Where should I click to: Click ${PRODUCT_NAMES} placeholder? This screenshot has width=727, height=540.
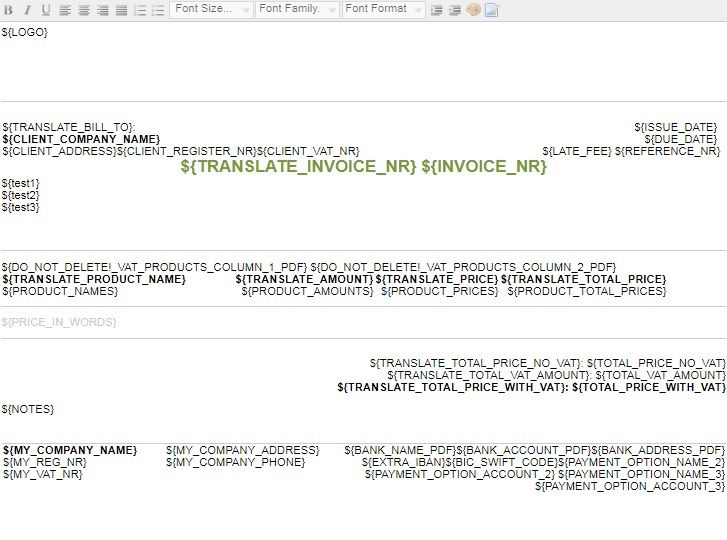pyautogui.click(x=60, y=291)
